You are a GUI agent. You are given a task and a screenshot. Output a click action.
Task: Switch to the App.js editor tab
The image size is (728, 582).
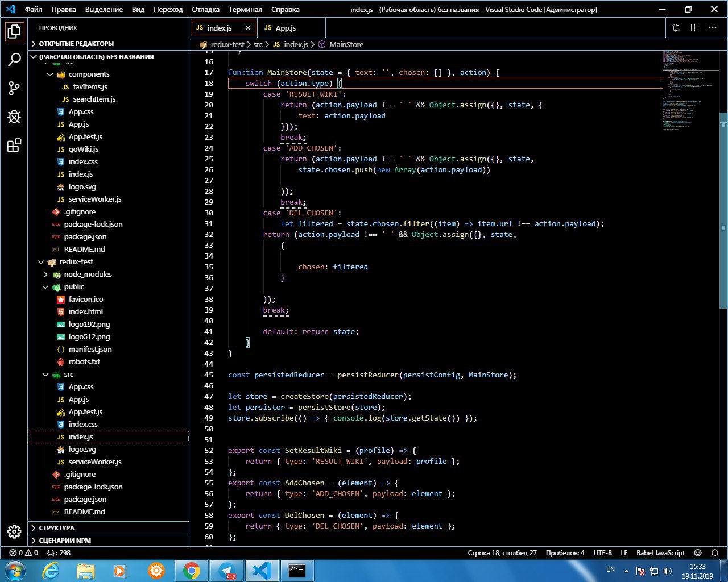coord(285,28)
